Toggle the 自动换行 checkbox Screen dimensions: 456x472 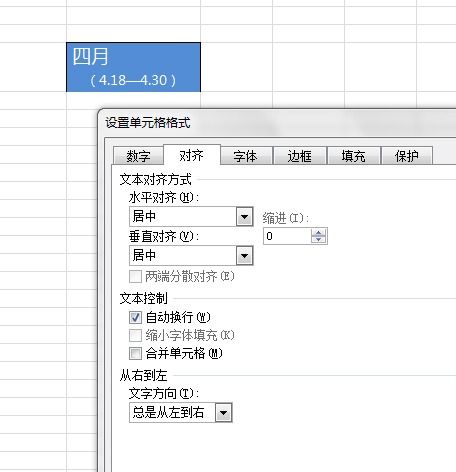pyautogui.click(x=135, y=317)
